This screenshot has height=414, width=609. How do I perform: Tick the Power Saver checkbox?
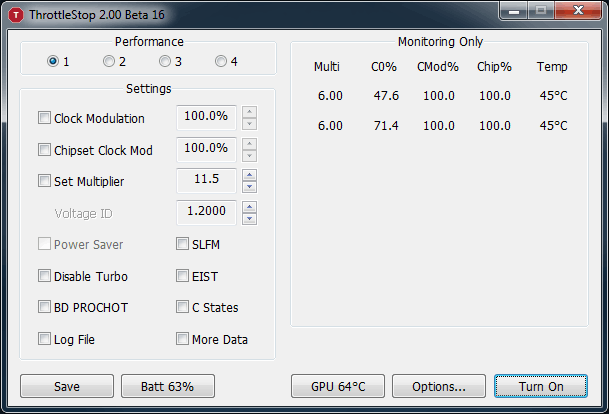[44, 244]
